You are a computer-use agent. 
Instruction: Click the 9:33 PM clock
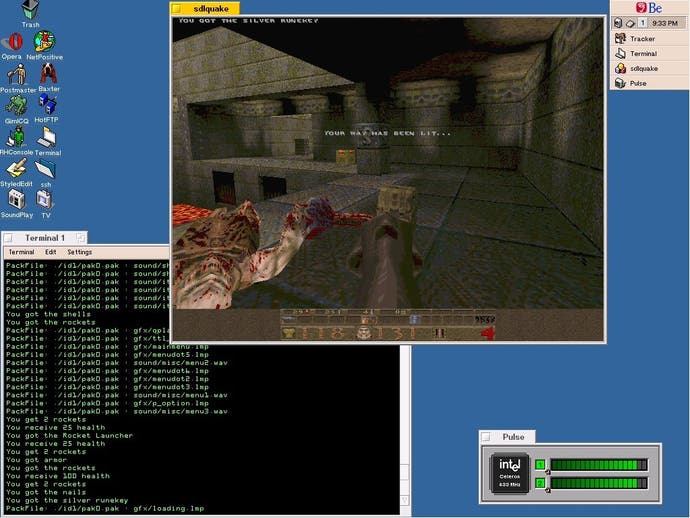tap(664, 23)
